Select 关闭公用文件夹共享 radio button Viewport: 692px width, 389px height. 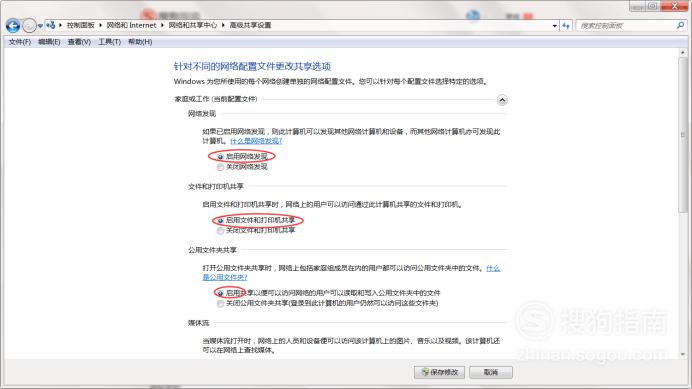tap(220, 303)
